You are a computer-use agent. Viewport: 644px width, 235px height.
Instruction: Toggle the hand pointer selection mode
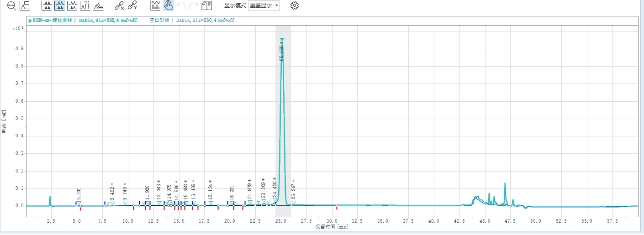coord(169,6)
